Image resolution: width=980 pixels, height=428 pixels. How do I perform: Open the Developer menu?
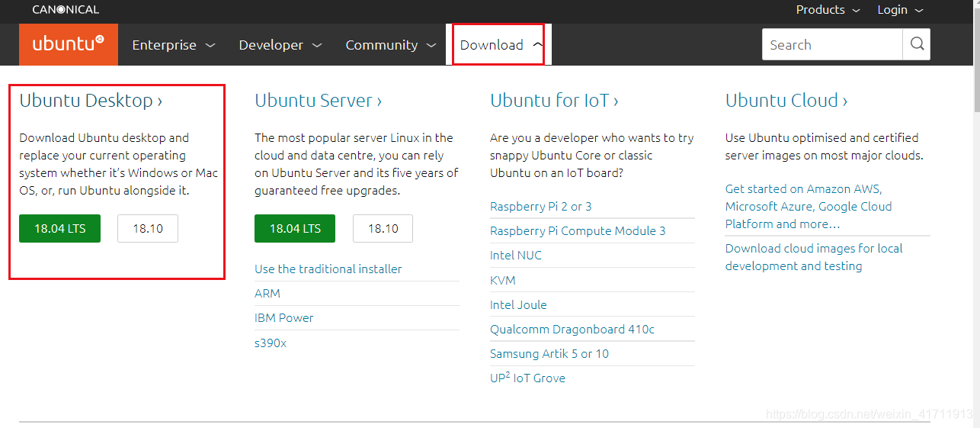click(x=280, y=45)
